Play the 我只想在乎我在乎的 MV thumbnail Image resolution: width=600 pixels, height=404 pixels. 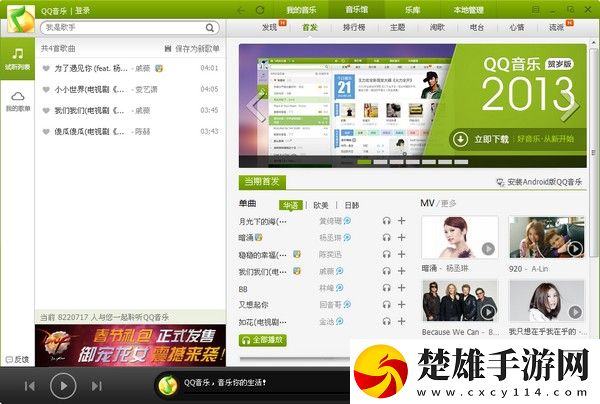(x=547, y=301)
